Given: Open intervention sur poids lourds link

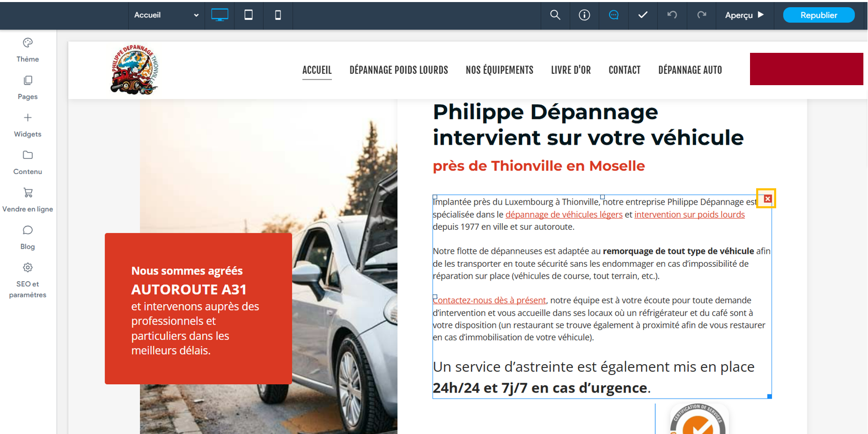Looking at the screenshot, I should click(x=689, y=214).
